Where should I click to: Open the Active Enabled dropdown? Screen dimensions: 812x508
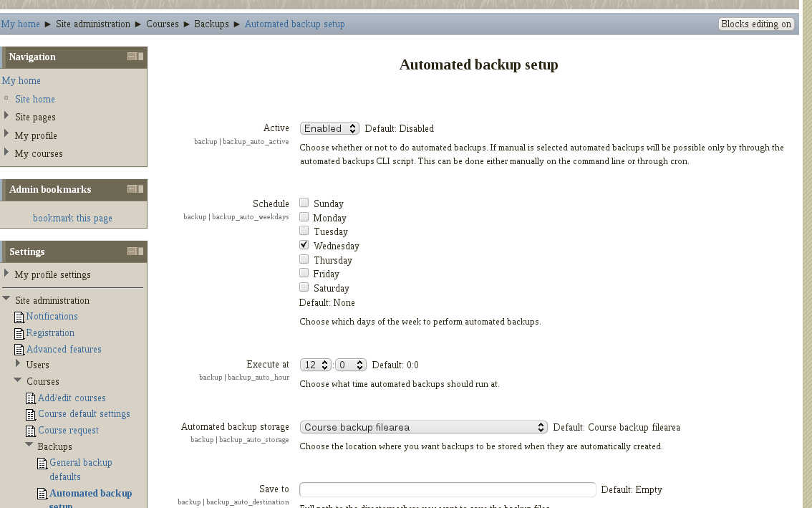329,128
